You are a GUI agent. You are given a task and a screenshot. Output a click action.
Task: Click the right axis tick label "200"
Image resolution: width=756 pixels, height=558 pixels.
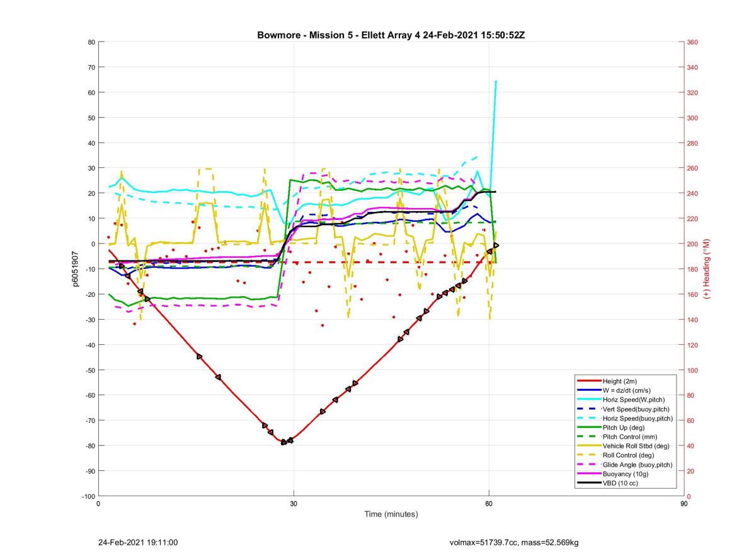point(692,244)
